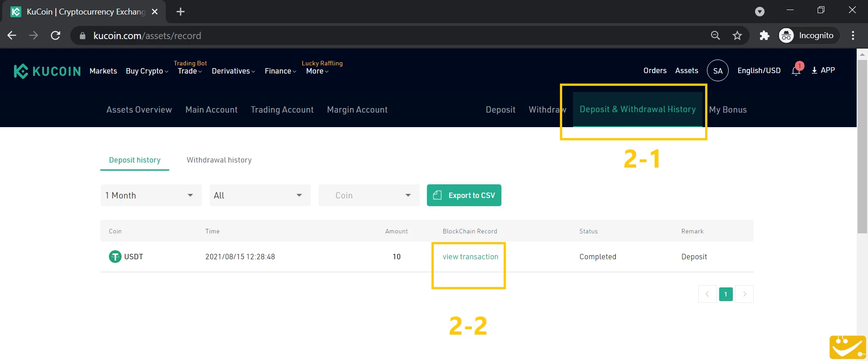Switch to Withdrawal history tab
Screen dimensions: 868x361
pyautogui.click(x=219, y=160)
